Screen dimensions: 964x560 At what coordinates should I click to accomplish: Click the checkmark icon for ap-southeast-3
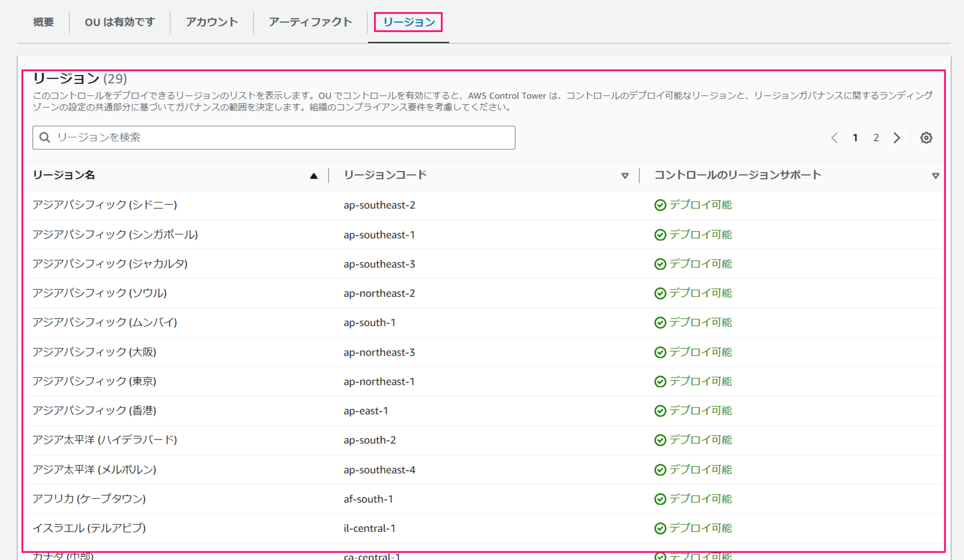tap(660, 264)
